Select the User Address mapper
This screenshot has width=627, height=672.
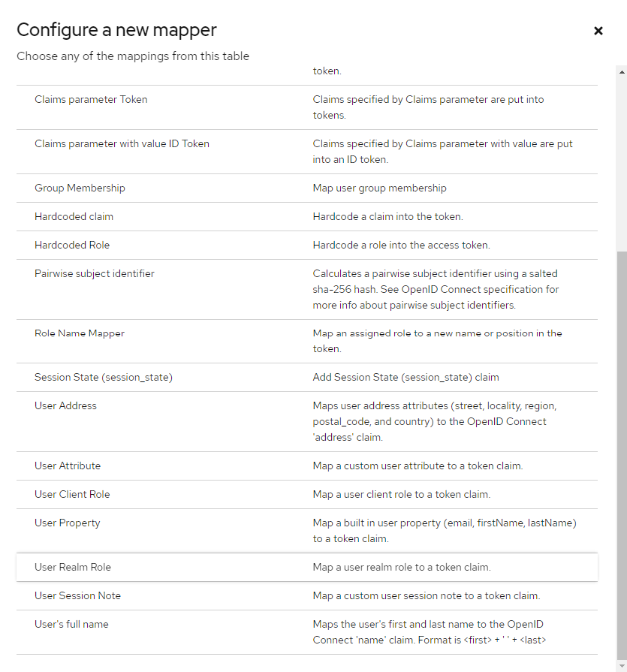click(65, 406)
